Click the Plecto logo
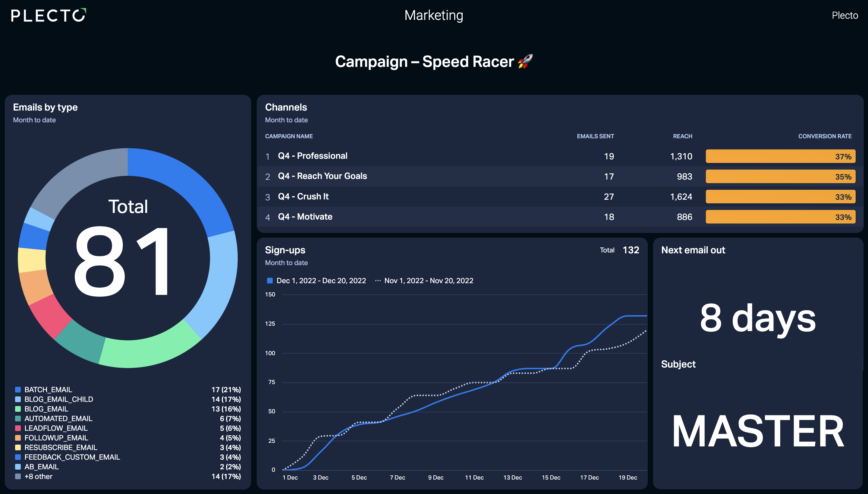Screen dimensions: 868x494 click(x=49, y=15)
